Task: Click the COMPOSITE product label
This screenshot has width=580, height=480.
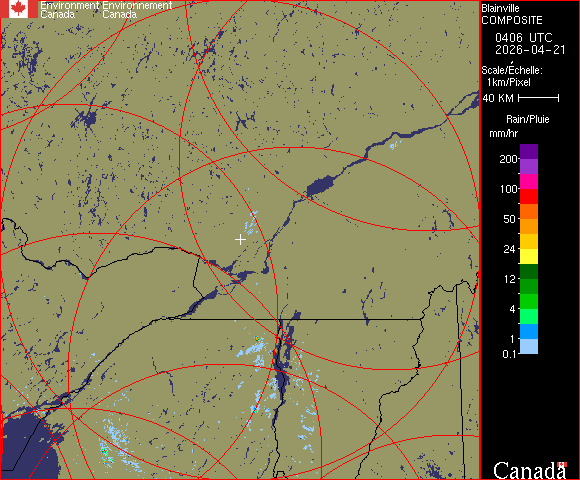Action: pyautogui.click(x=512, y=20)
